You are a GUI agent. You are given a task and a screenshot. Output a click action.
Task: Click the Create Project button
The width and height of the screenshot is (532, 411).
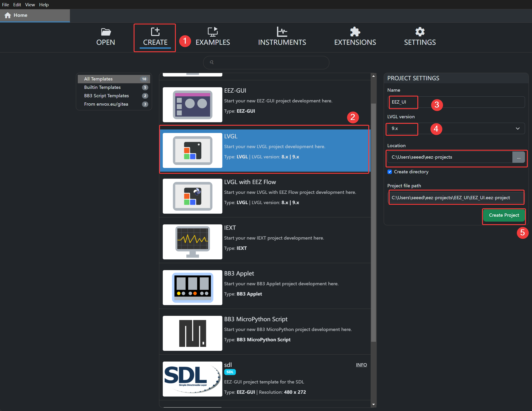coord(504,215)
